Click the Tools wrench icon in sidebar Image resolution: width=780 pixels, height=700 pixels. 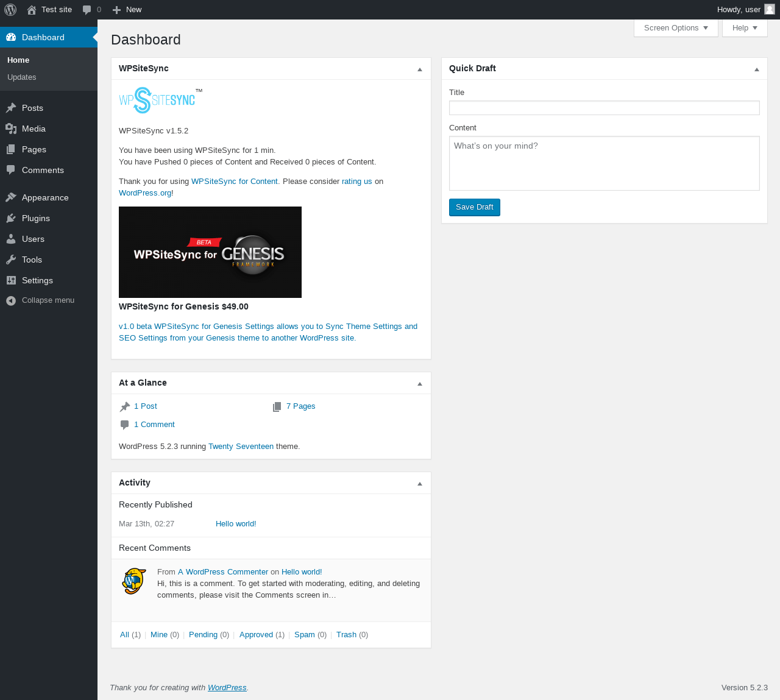point(11,260)
